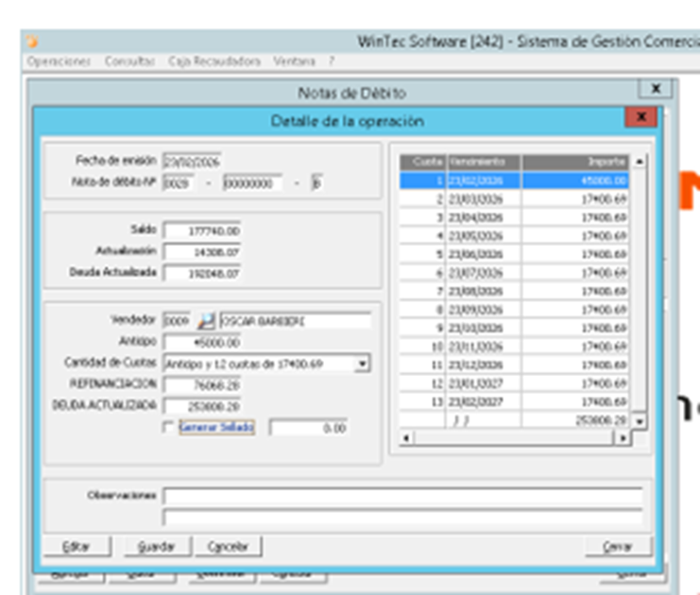Click the Actualización input field

pos(202,252)
